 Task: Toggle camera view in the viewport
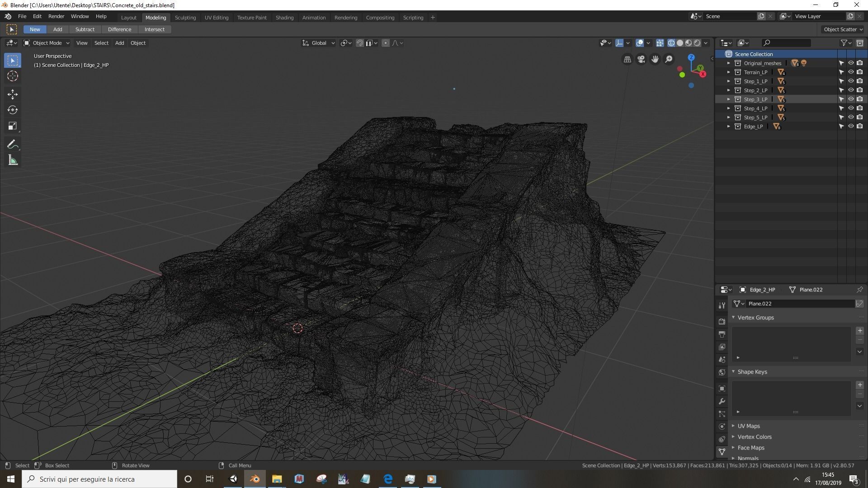641,59
